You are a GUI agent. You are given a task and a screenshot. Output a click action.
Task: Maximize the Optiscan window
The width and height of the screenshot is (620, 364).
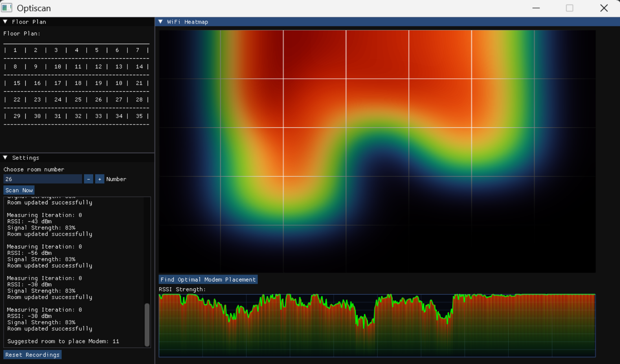(x=569, y=8)
